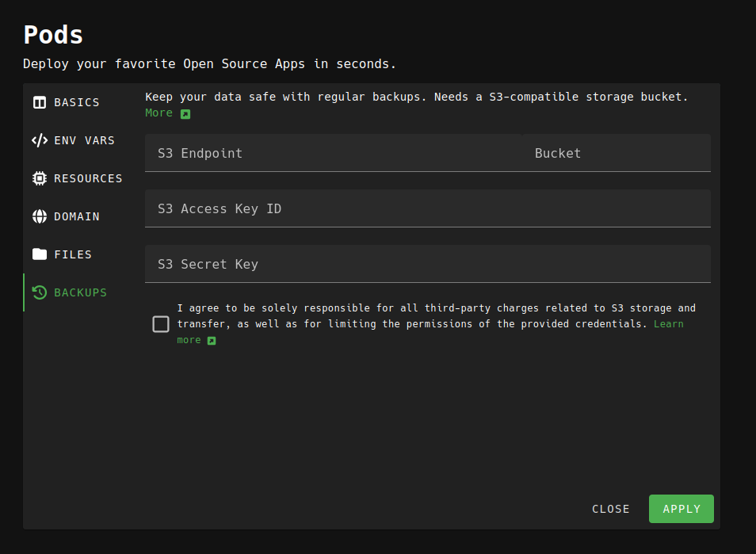Open the RESOURCES tab label

pos(88,178)
